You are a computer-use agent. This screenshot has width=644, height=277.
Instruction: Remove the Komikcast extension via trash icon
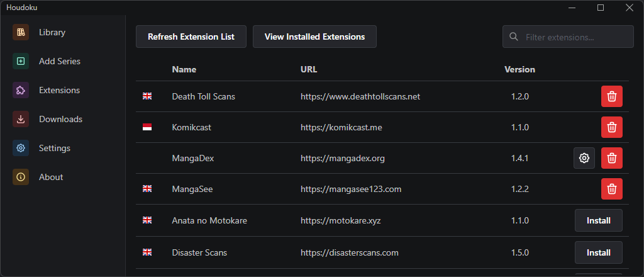(x=611, y=127)
